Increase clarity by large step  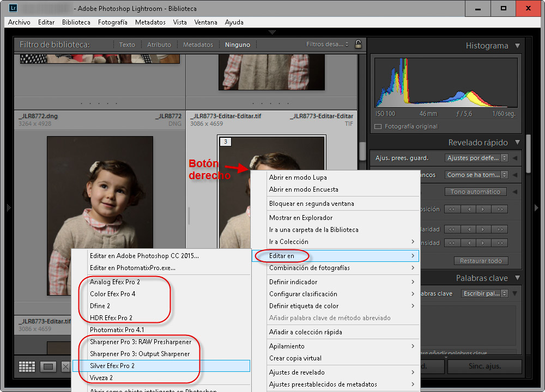(500, 230)
